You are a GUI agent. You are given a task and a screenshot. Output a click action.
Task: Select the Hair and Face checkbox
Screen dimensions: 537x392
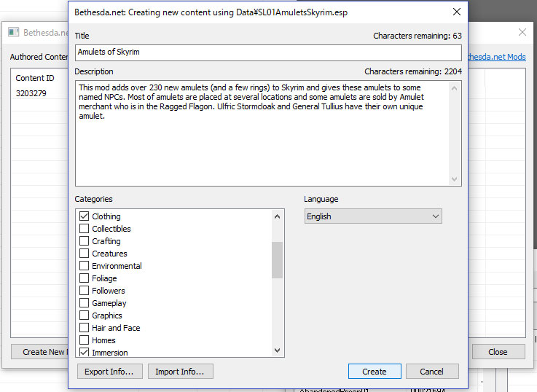[x=84, y=328]
